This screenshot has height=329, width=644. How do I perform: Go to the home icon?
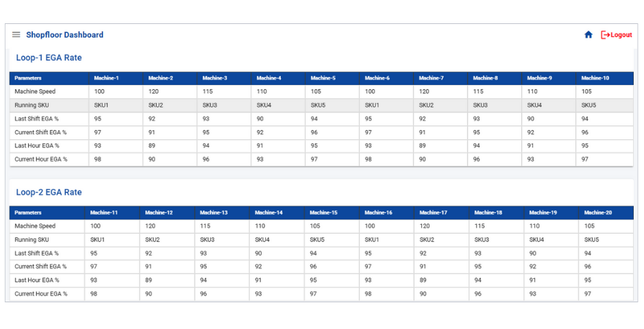click(x=588, y=35)
